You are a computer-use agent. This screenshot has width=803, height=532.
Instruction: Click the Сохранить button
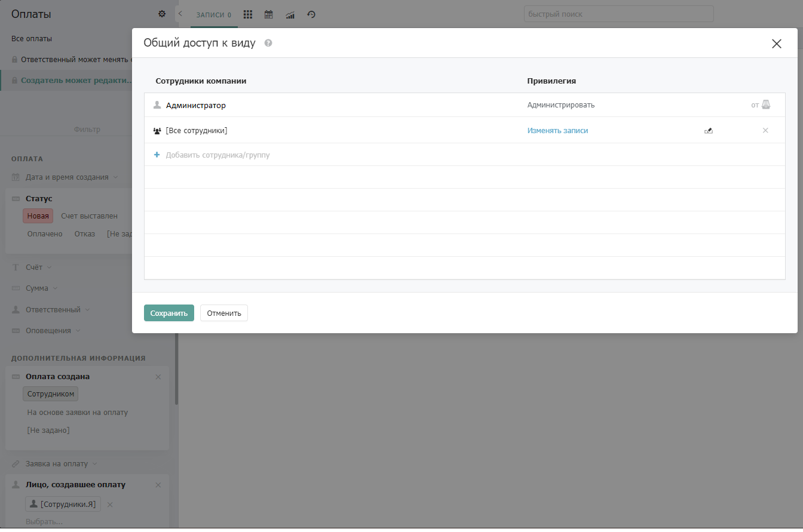[169, 313]
